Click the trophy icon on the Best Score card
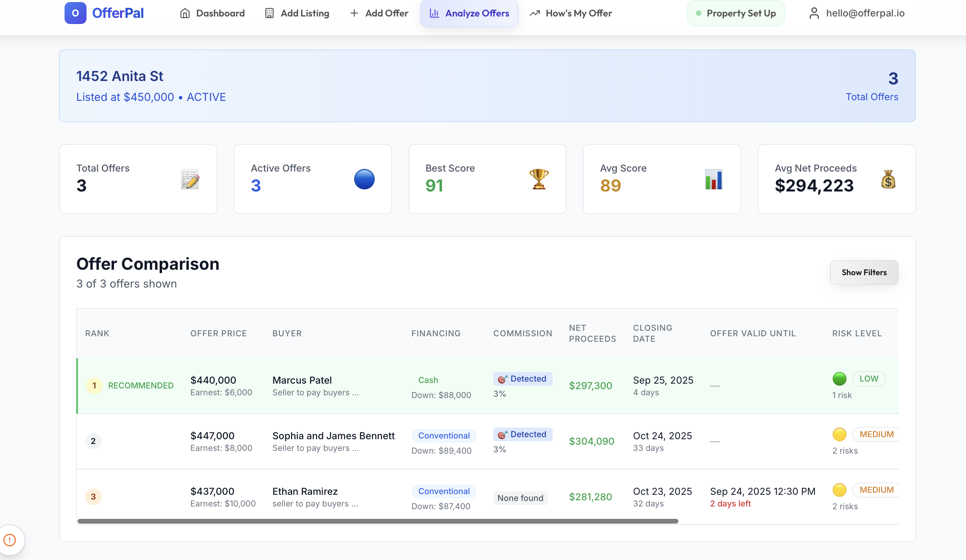The image size is (966, 560). 538,179
